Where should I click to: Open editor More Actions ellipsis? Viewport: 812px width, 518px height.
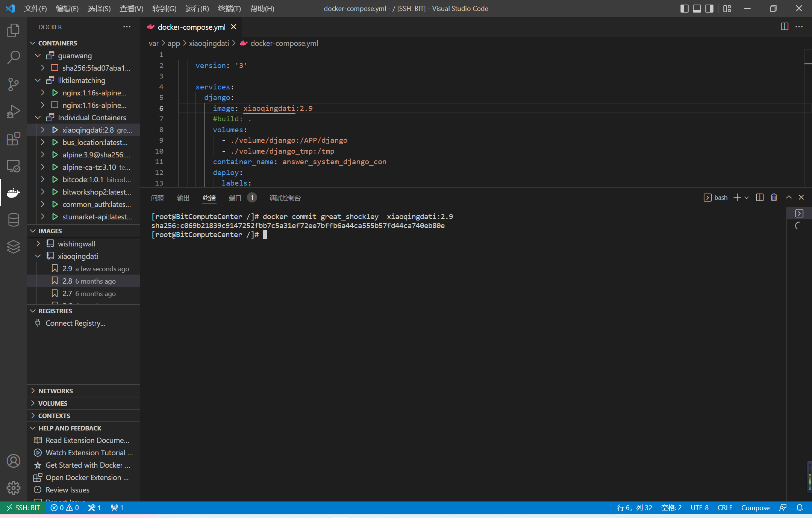799,27
